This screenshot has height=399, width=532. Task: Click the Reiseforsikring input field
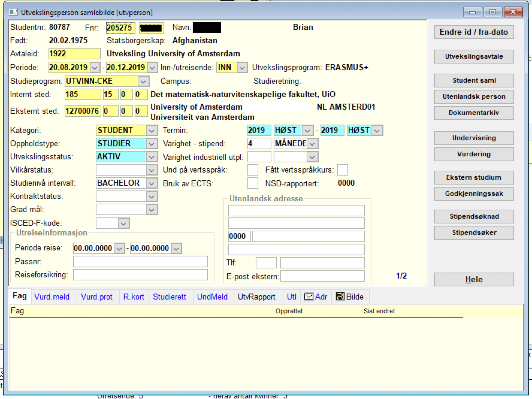(x=140, y=275)
